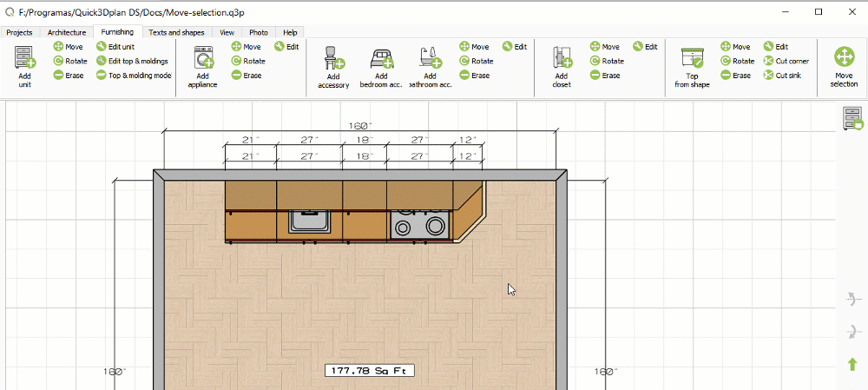Click the Add appliance icon
This screenshot has height=390, width=868.
coord(202,59)
